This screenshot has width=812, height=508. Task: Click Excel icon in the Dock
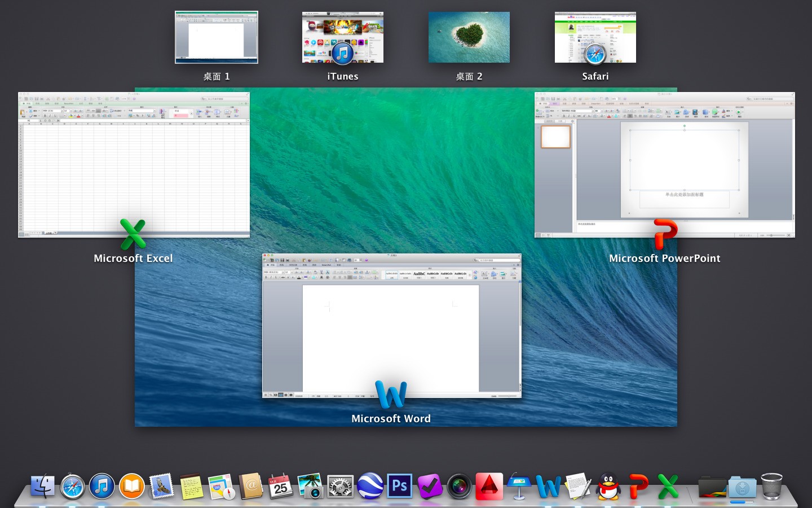668,486
